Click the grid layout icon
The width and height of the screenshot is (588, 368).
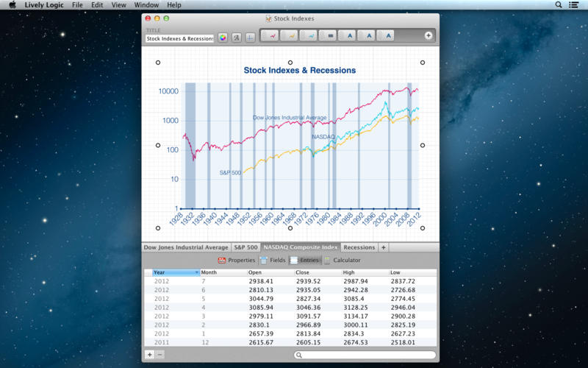[x=250, y=38]
